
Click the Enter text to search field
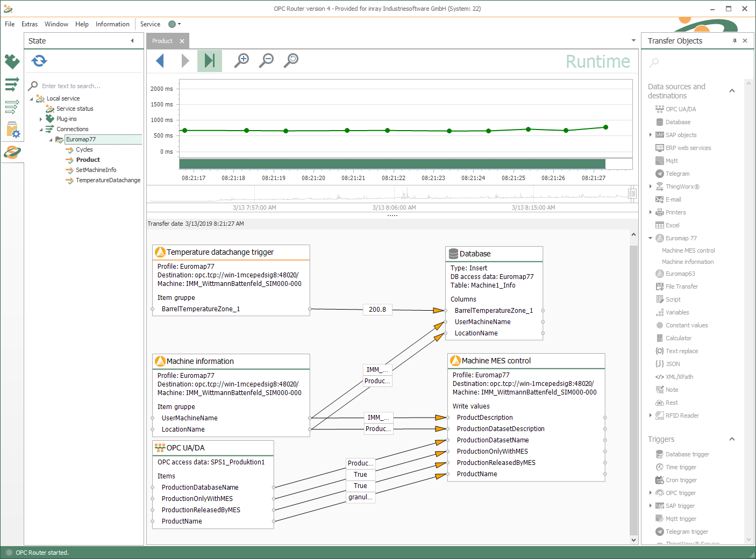tap(81, 85)
